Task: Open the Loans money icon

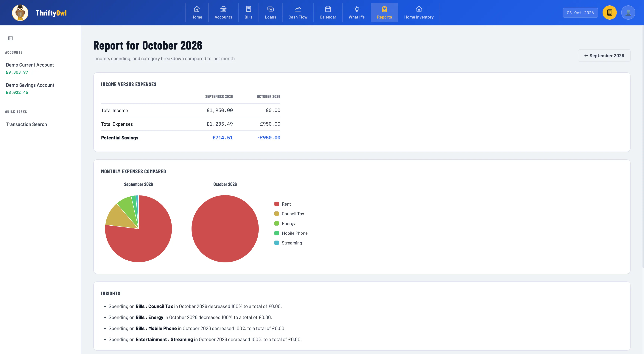Action: point(270,9)
